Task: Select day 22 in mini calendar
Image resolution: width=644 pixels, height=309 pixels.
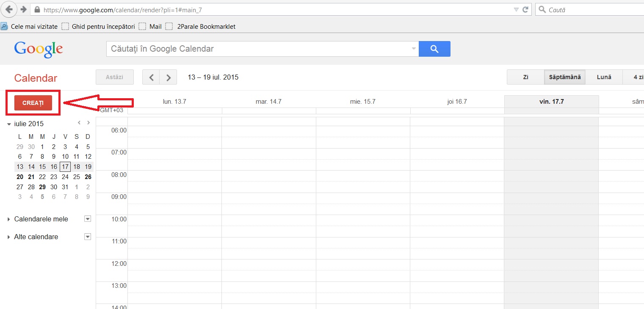Action: click(x=42, y=177)
